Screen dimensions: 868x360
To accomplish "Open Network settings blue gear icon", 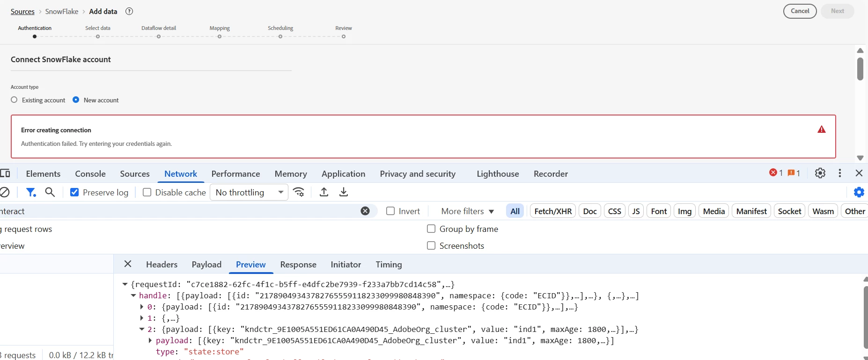I will [x=859, y=192].
